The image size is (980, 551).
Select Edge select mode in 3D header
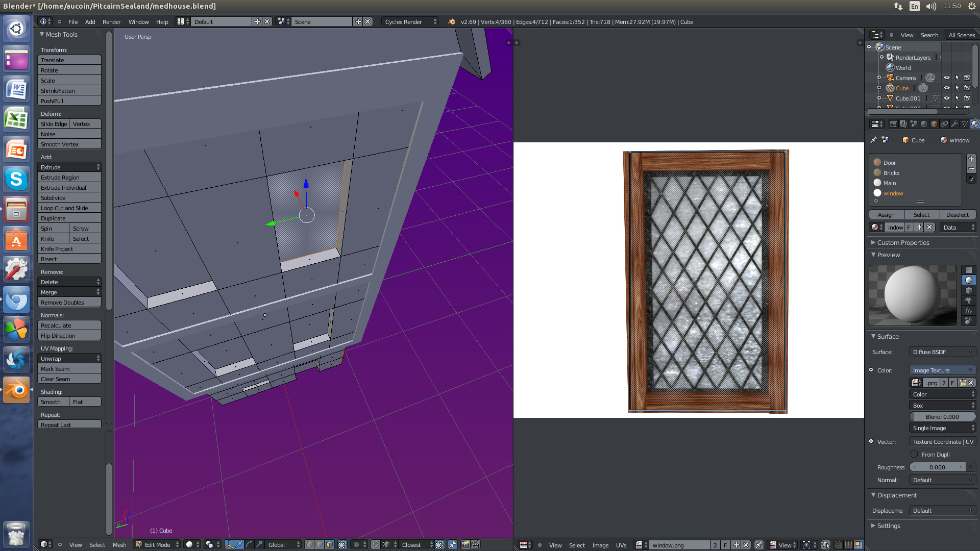320,544
